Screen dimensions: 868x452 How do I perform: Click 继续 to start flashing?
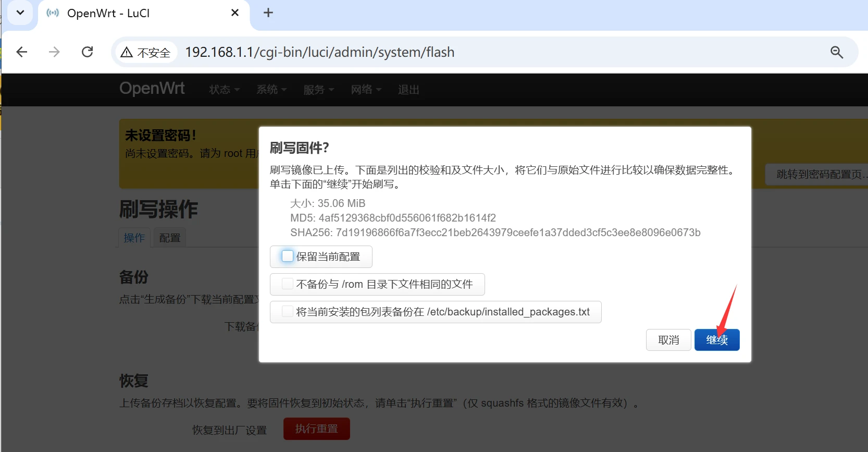click(x=717, y=340)
